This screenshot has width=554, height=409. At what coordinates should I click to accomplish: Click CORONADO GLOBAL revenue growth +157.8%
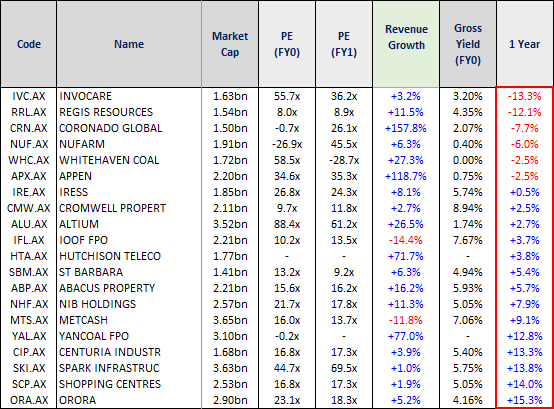pos(406,128)
